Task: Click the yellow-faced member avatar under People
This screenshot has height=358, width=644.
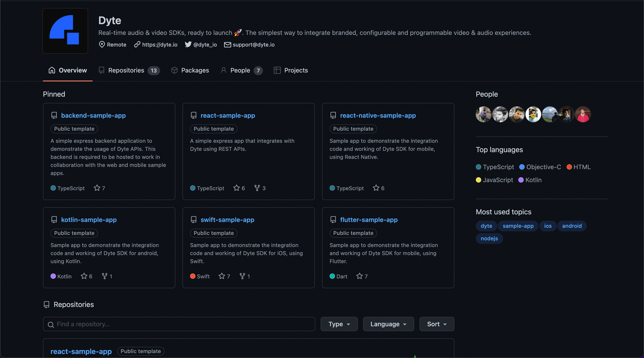Action: 533,114
